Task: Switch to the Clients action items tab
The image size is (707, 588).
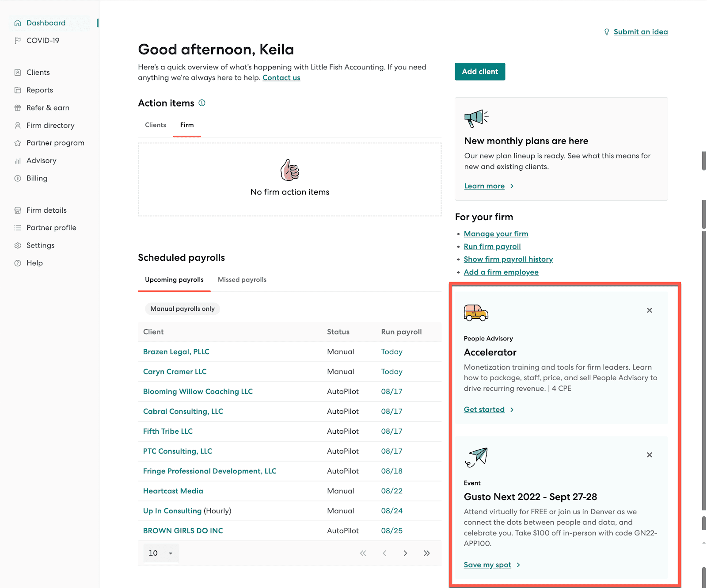Action: [x=156, y=125]
